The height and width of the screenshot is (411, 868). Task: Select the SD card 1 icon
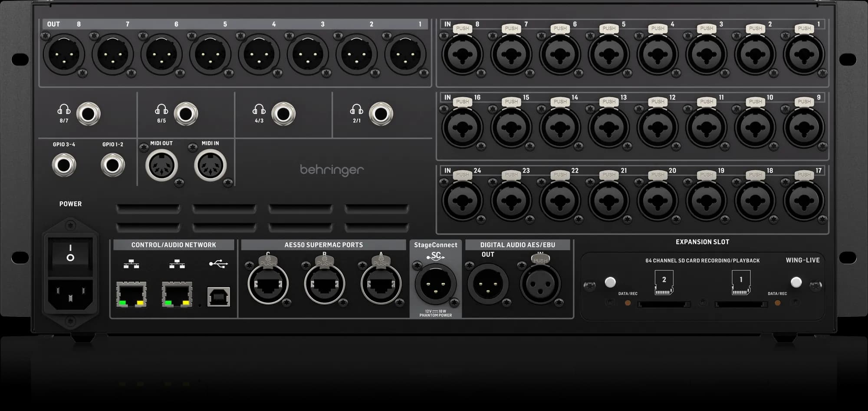tap(741, 282)
